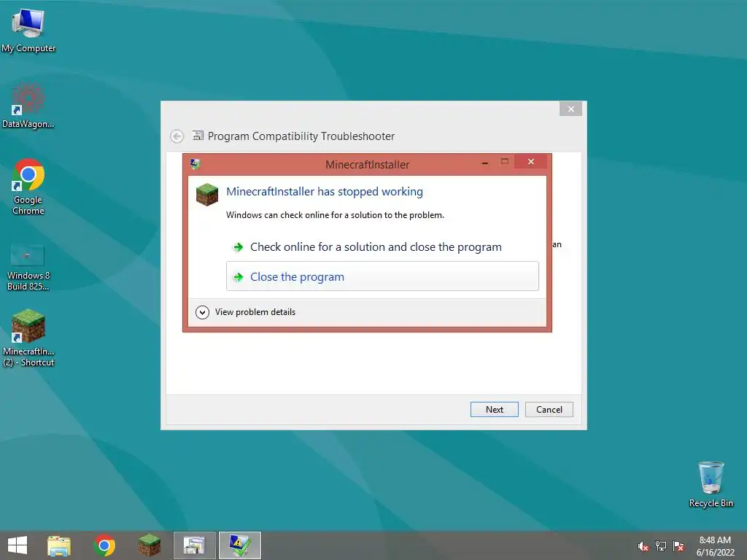Image resolution: width=747 pixels, height=560 pixels.
Task: Click the Program Compatibility Troubleshooter title icon
Action: click(x=198, y=136)
